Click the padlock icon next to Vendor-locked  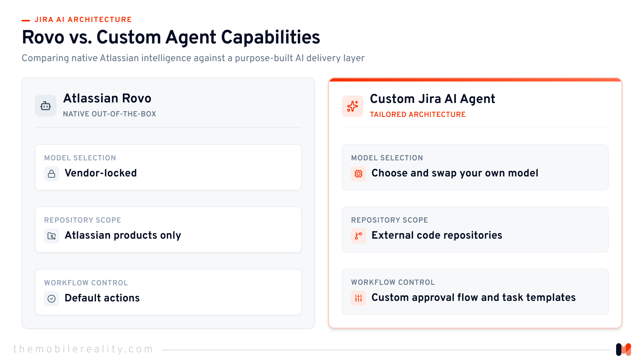52,174
